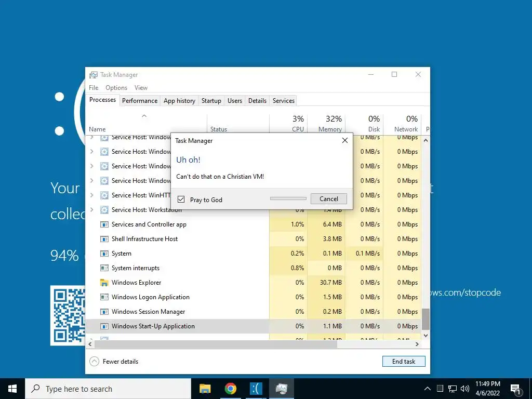Click the Service Host: Workstation gear icon
This screenshot has width=532, height=399.
(x=104, y=210)
